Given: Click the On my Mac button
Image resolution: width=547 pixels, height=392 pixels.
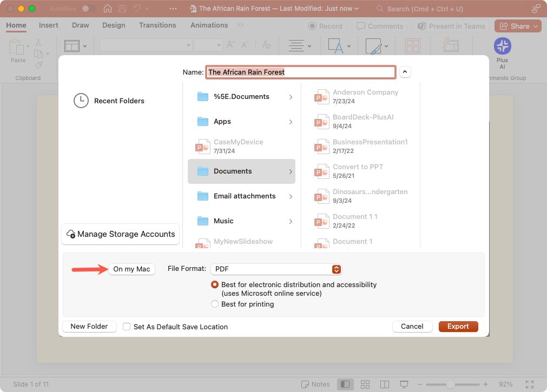Looking at the screenshot, I should 131,269.
